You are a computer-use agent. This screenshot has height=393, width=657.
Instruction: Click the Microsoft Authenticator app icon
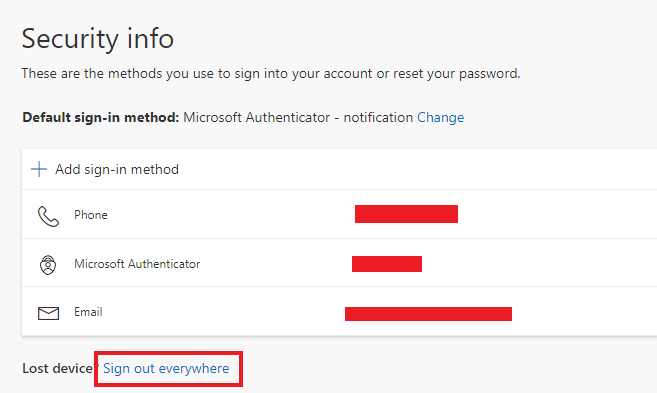coord(48,265)
